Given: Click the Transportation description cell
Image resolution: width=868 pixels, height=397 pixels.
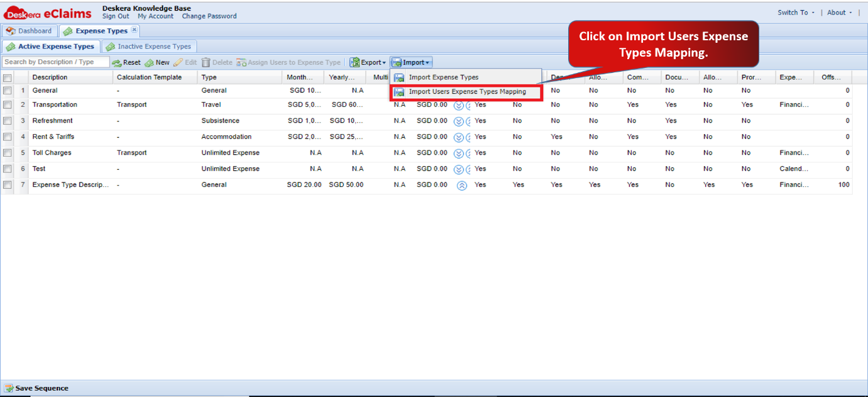Looking at the screenshot, I should coord(71,105).
